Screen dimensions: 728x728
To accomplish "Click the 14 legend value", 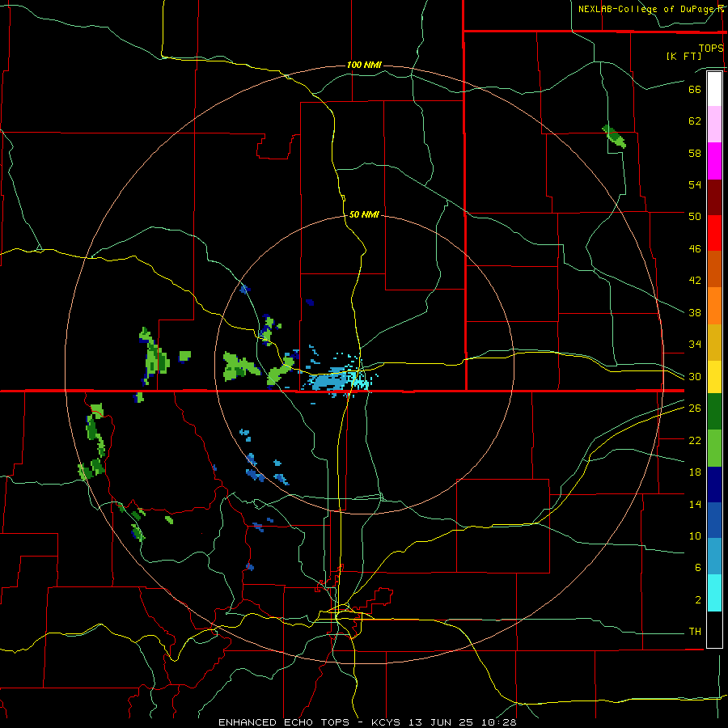I will [x=695, y=504].
